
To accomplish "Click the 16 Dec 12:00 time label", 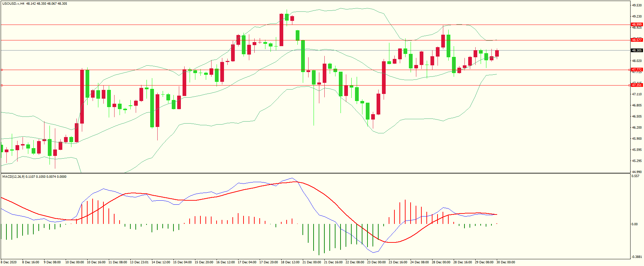I will (x=225, y=262).
